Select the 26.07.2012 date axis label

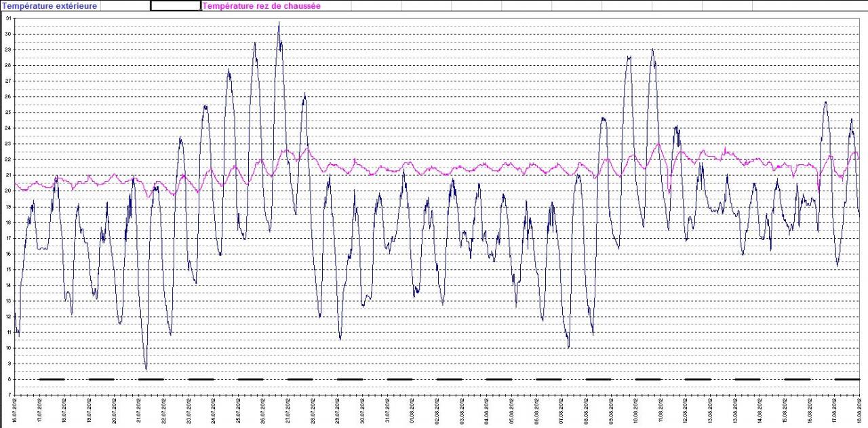pos(263,412)
